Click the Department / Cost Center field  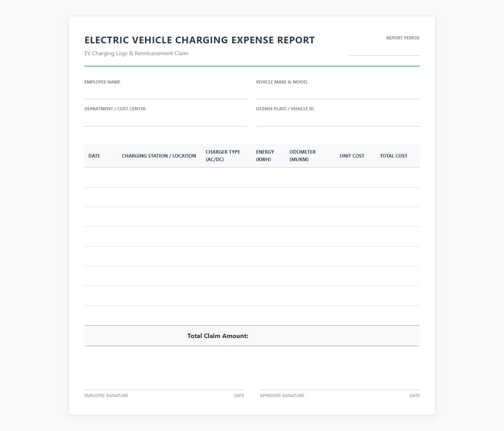(x=166, y=120)
